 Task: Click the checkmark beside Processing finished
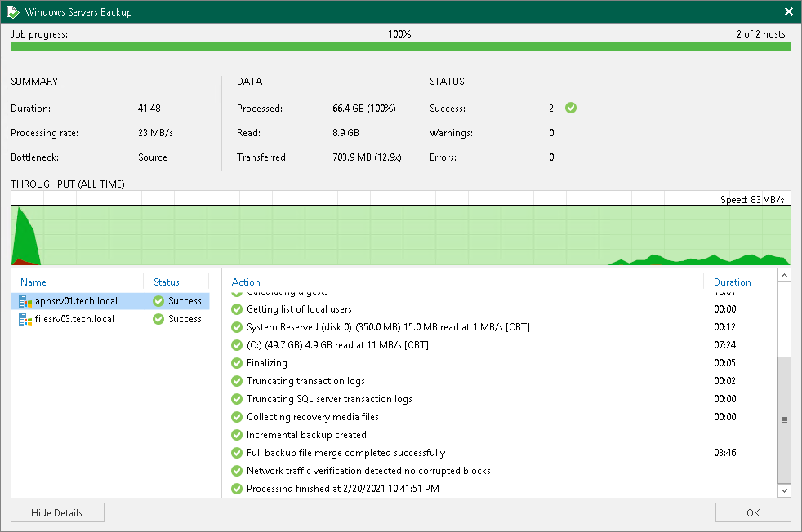[236, 489]
